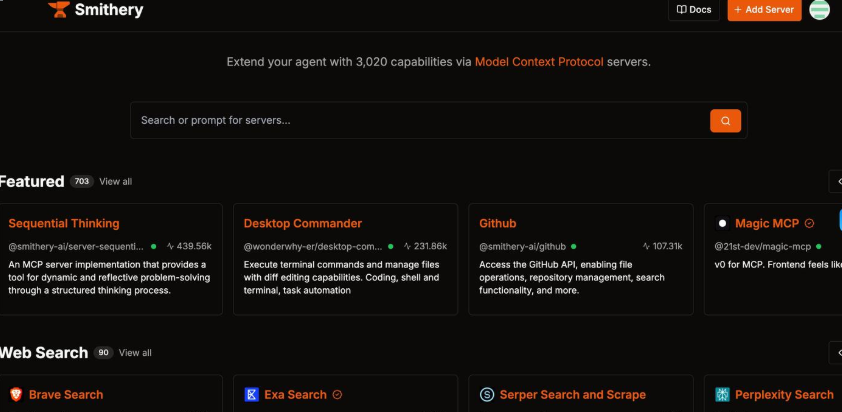
Task: Click the Add Server button
Action: [765, 10]
